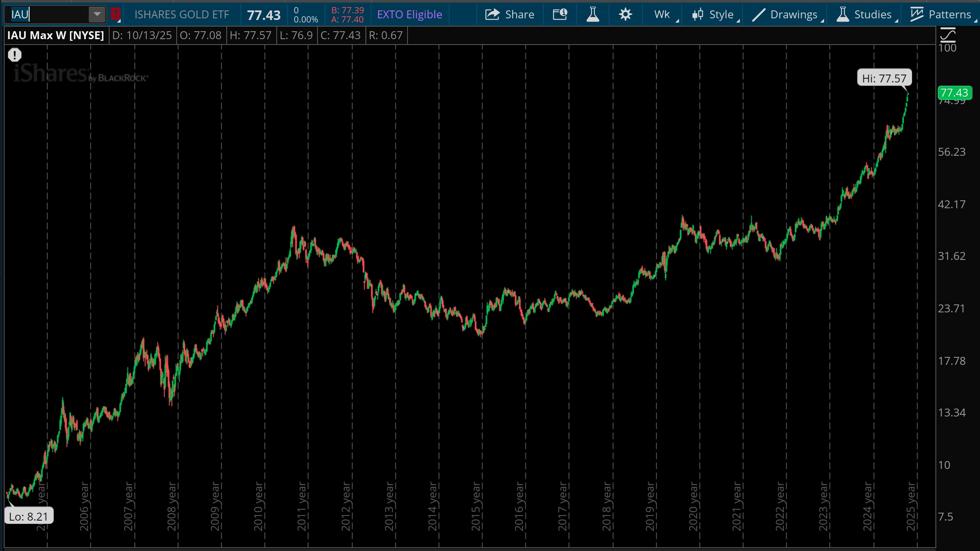Click the EXTO Eligible link
The height and width of the screenshot is (551, 980).
click(x=409, y=15)
